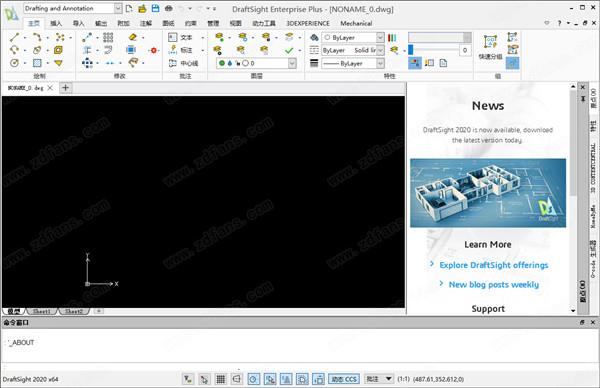600x388 pixels.
Task: Open the 3DEXPERIENCE ribbon tab
Action: [308, 23]
